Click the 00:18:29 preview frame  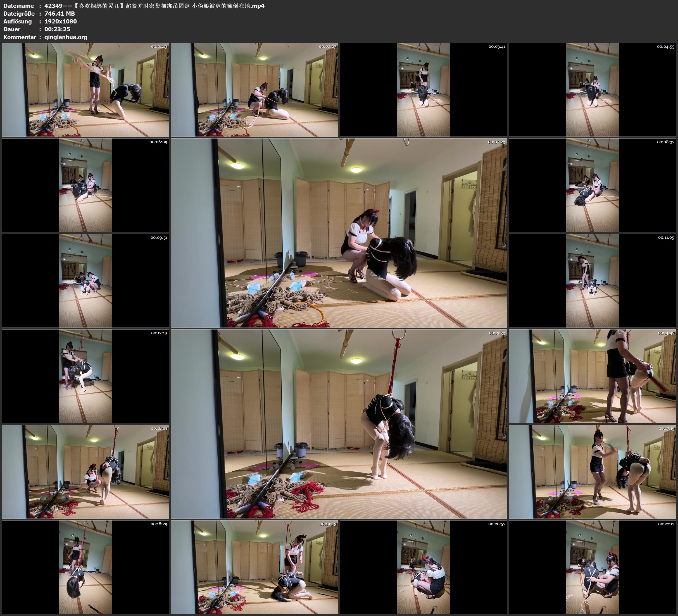[85, 567]
